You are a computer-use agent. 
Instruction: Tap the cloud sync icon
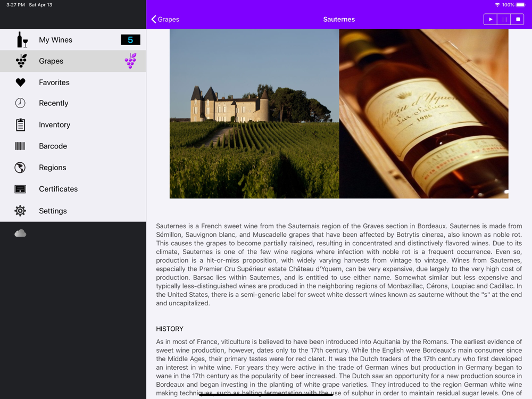click(20, 233)
